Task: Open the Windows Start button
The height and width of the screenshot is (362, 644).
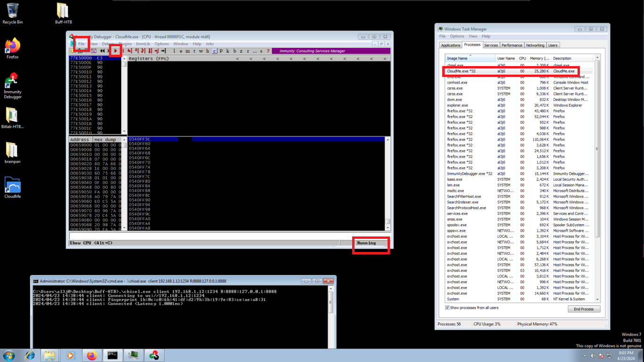Action: (x=8, y=355)
